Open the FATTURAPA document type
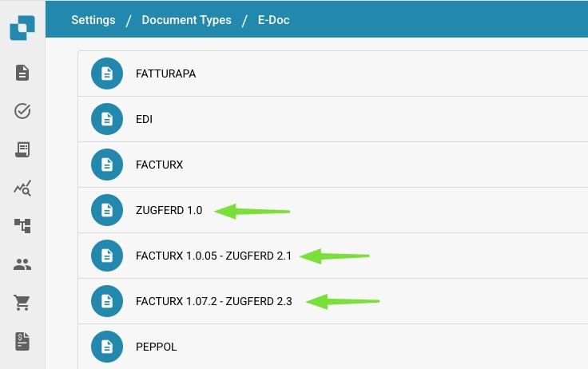 (x=165, y=73)
